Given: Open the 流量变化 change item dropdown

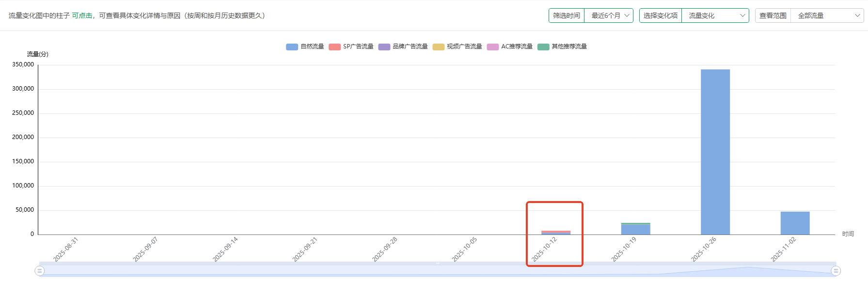Looking at the screenshot, I should click(x=715, y=16).
